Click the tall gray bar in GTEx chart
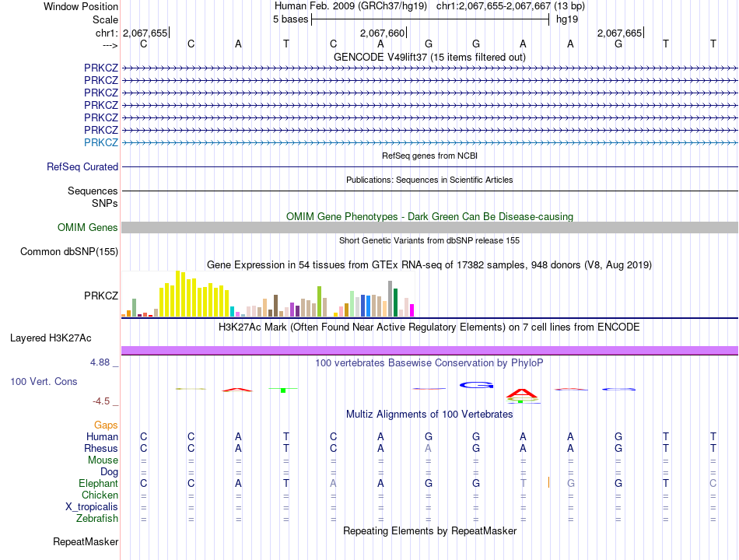739x560 pixels. tap(391, 299)
